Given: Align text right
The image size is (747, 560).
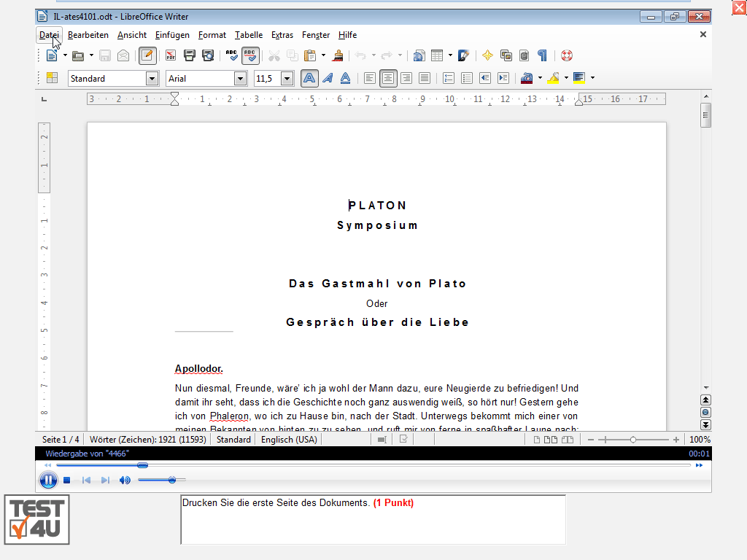Looking at the screenshot, I should pyautogui.click(x=406, y=78).
